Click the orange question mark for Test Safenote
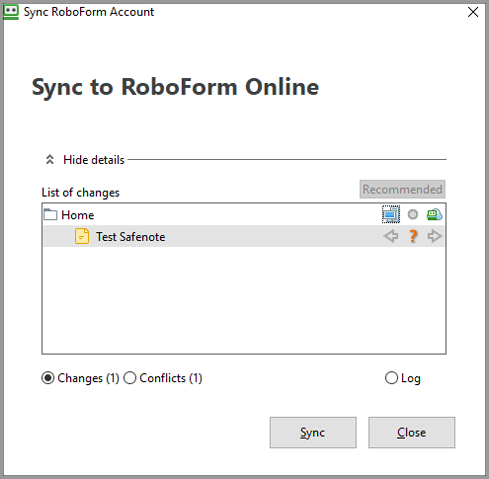Viewport: 489px width, 479px height. coord(413,236)
